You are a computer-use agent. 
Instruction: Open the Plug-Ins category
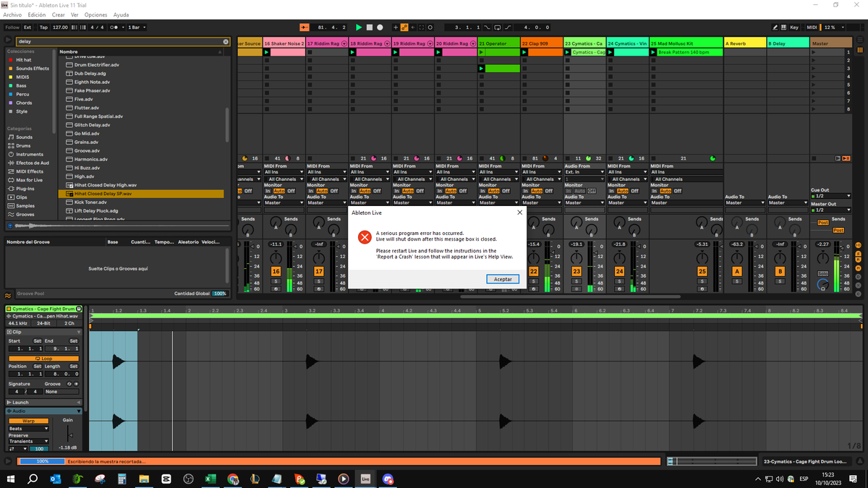[x=25, y=188]
